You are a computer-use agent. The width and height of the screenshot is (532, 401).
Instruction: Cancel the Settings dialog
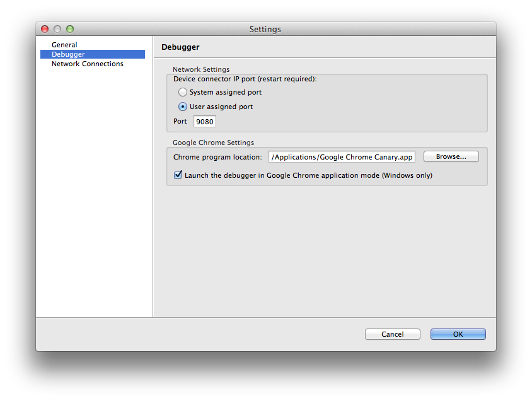[x=393, y=334]
